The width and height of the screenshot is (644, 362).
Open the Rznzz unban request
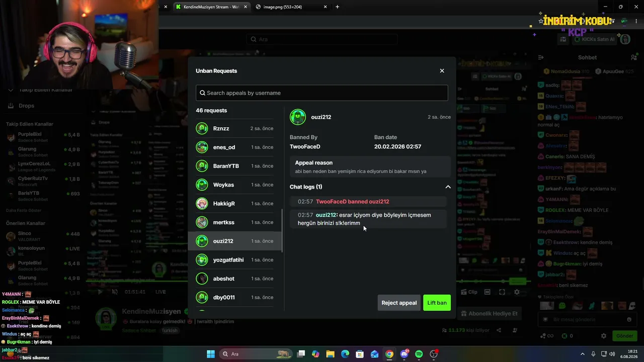pos(234,129)
